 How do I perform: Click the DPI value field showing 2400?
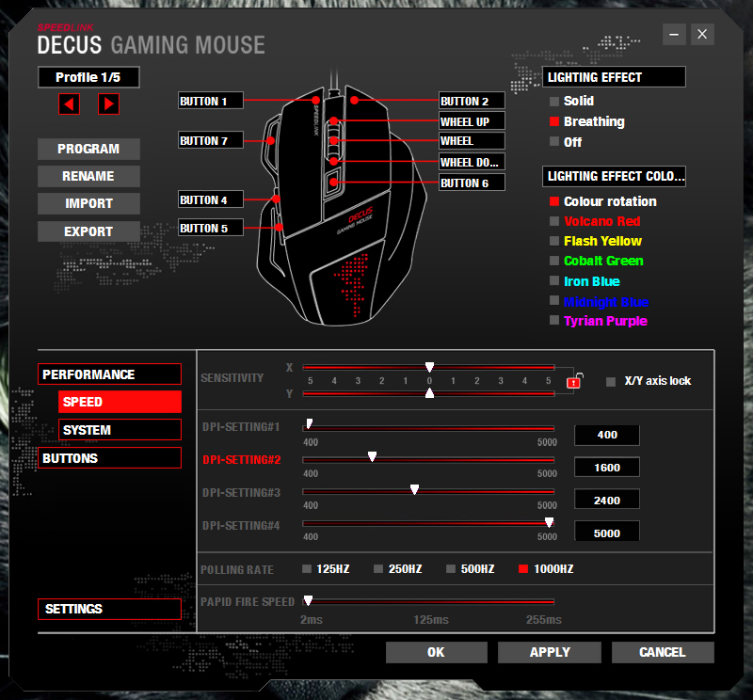(x=607, y=500)
